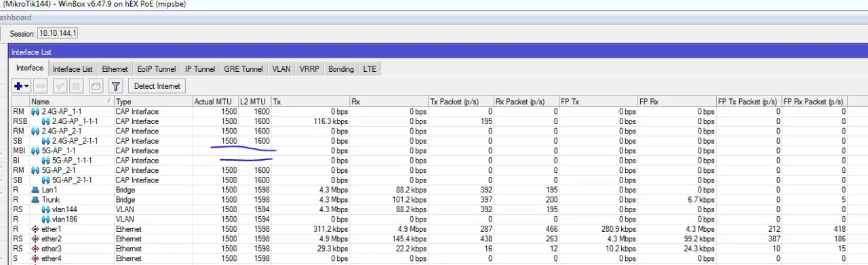The height and width of the screenshot is (265, 868).
Task: Click the Comment note toolbar icon
Action: click(96, 86)
